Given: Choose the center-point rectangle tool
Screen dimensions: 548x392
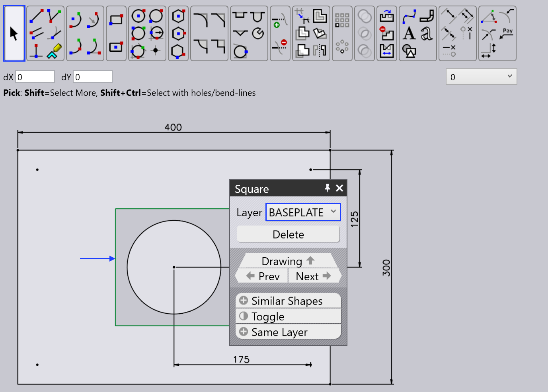Looking at the screenshot, I should [116, 47].
